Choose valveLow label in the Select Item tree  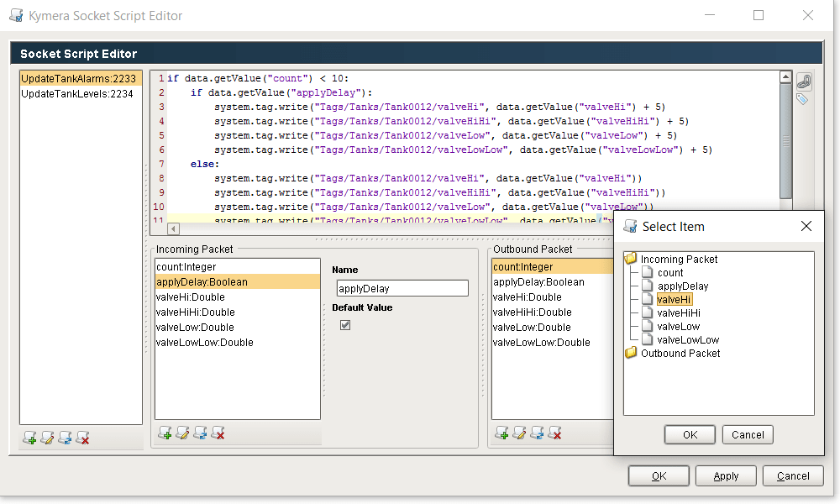pos(678,326)
